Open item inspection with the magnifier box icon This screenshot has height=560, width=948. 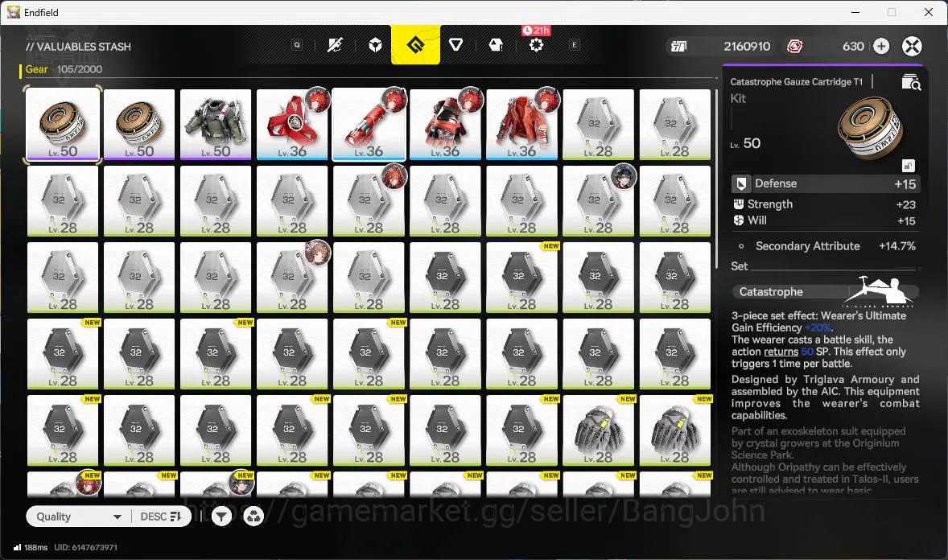(910, 81)
